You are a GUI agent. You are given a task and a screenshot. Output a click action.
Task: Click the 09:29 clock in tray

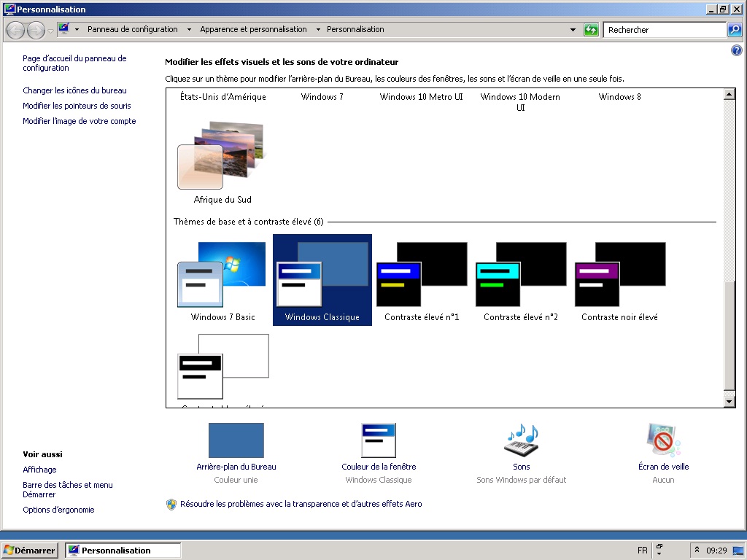pyautogui.click(x=716, y=551)
